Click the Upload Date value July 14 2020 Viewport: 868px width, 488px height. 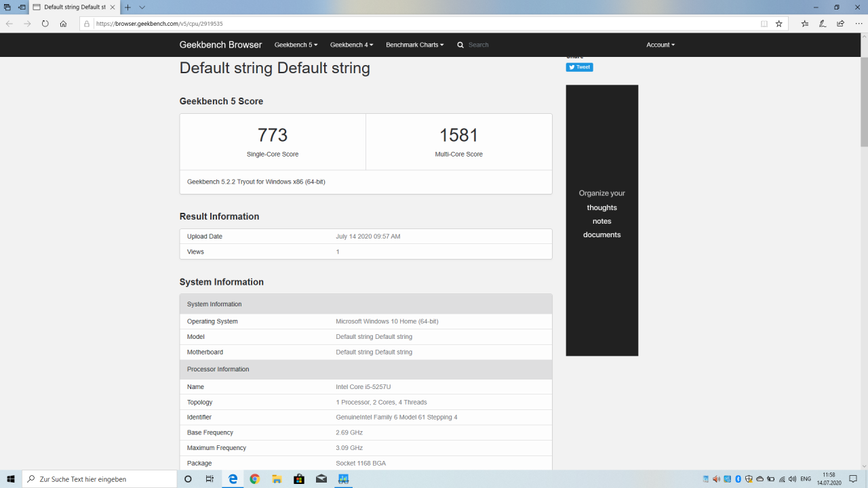(x=368, y=237)
